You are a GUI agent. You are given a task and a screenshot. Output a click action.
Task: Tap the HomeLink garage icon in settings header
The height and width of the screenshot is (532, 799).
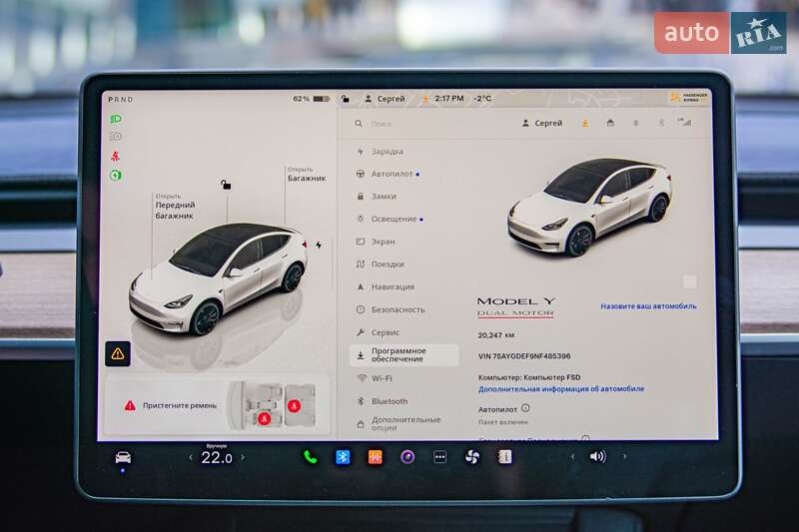[610, 123]
